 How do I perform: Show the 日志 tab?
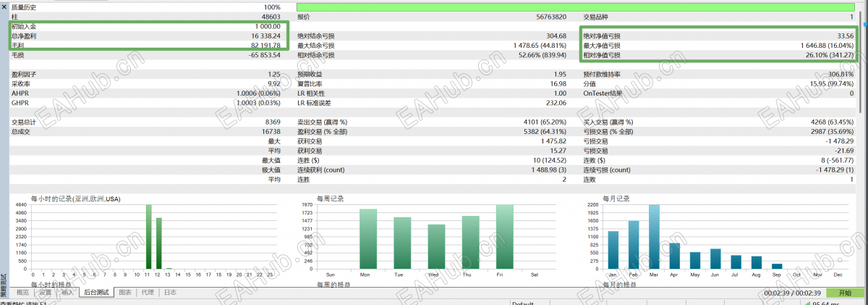click(x=170, y=293)
